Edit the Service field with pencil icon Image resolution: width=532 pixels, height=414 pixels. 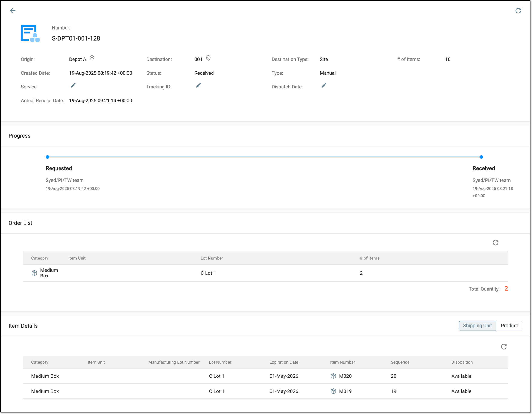point(73,85)
